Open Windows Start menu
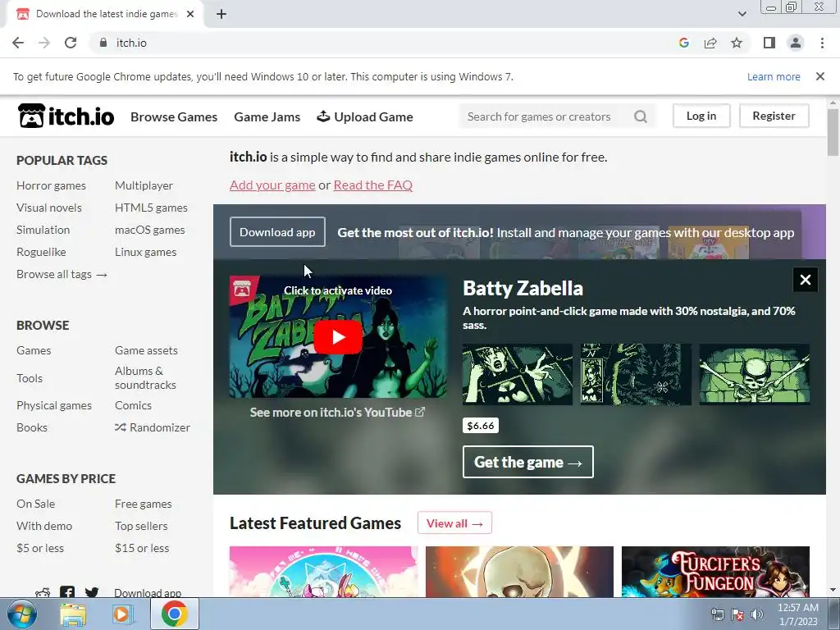Viewport: 840px width, 630px height. [22, 614]
